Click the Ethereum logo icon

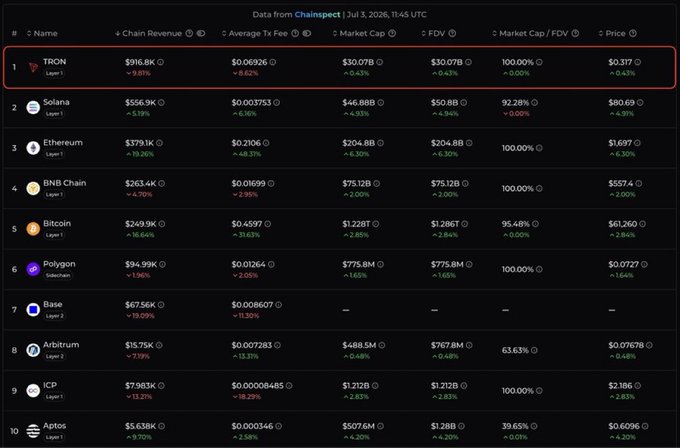pyautogui.click(x=33, y=148)
